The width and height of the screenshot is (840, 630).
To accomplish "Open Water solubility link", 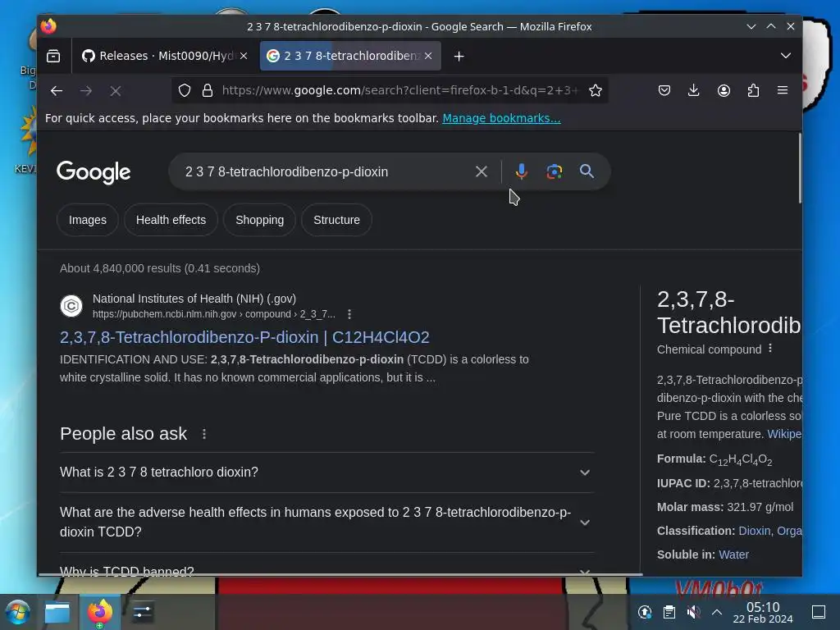I will (733, 555).
